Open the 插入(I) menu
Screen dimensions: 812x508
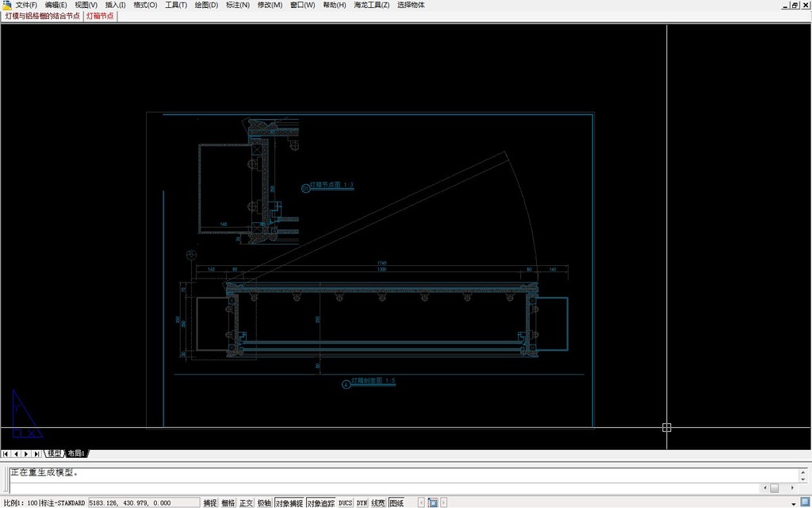coord(115,6)
